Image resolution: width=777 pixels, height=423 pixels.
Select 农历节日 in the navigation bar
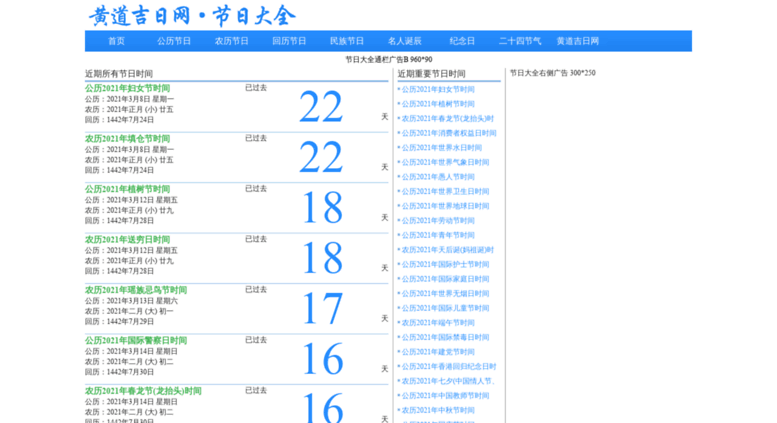click(x=231, y=41)
